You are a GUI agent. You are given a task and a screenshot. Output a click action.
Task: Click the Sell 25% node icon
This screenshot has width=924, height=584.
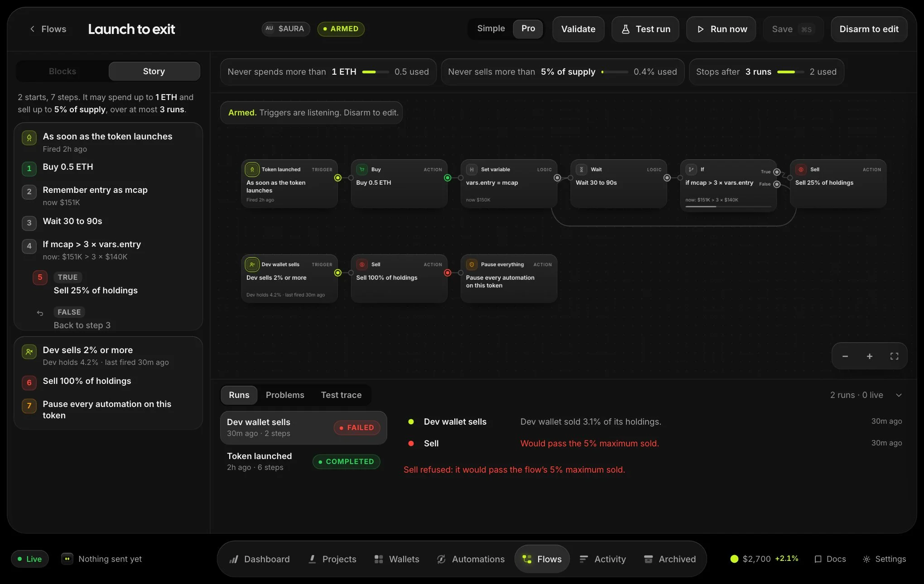pyautogui.click(x=801, y=169)
